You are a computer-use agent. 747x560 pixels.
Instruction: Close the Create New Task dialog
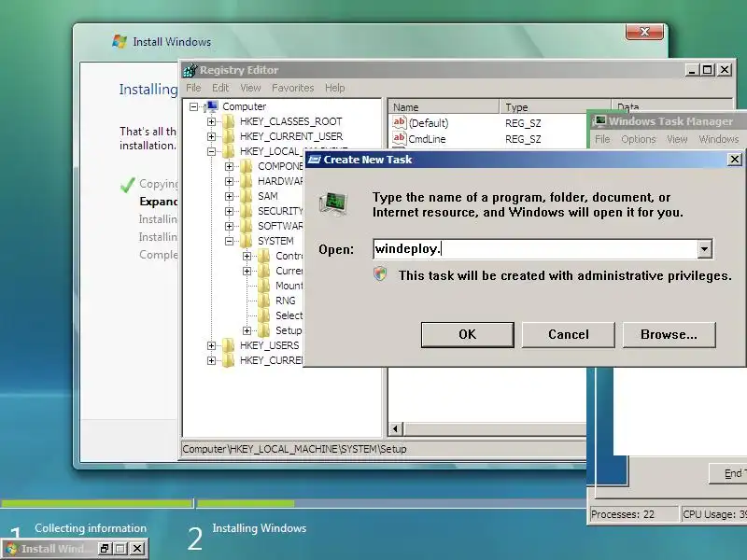[x=735, y=159]
